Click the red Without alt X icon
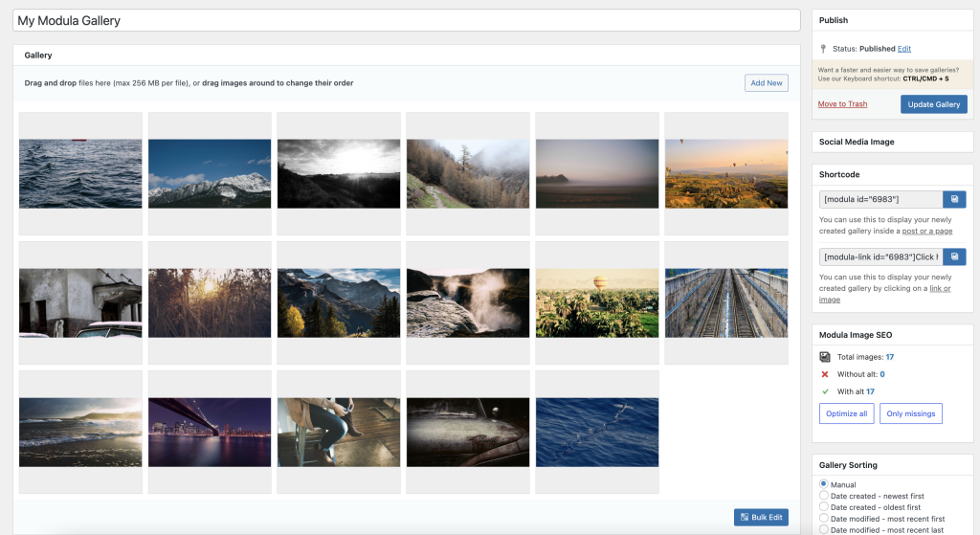 point(825,374)
